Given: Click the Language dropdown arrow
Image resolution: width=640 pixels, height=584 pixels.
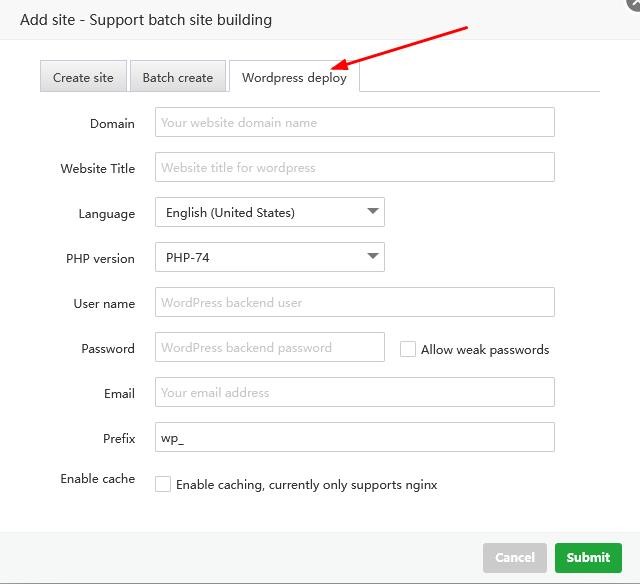Looking at the screenshot, I should pos(373,212).
